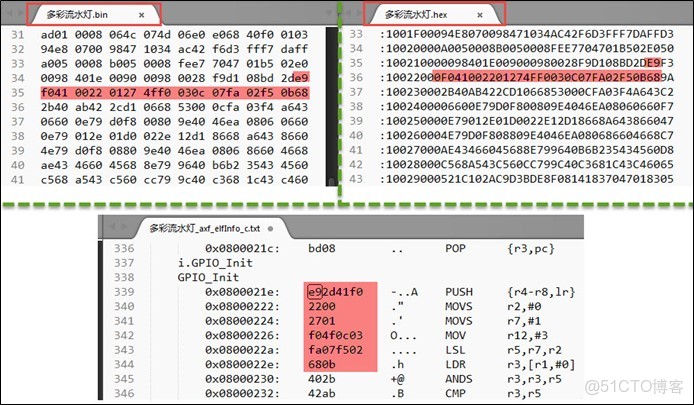
Task: Click operand {r3,pc}
Action: 531,249
